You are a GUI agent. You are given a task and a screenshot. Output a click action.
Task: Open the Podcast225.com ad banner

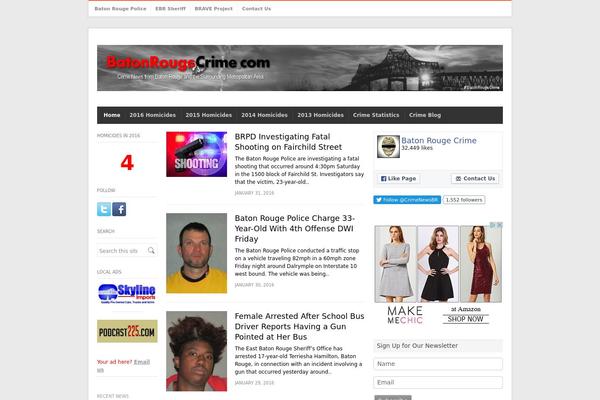(127, 331)
